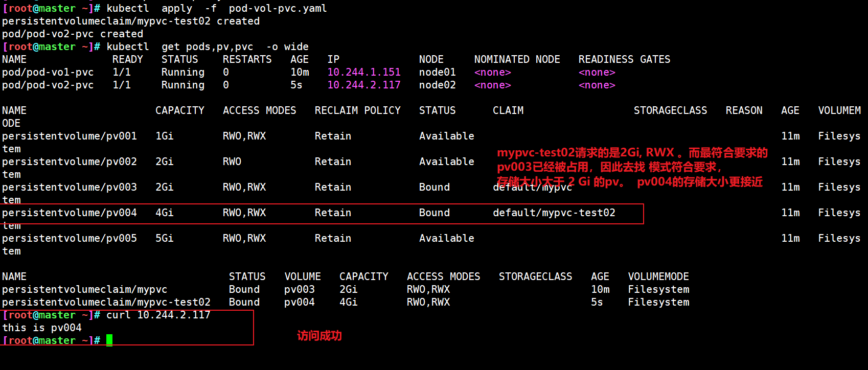This screenshot has height=370, width=868.
Task: Click the 'REASON' column header
Action: [x=744, y=110]
